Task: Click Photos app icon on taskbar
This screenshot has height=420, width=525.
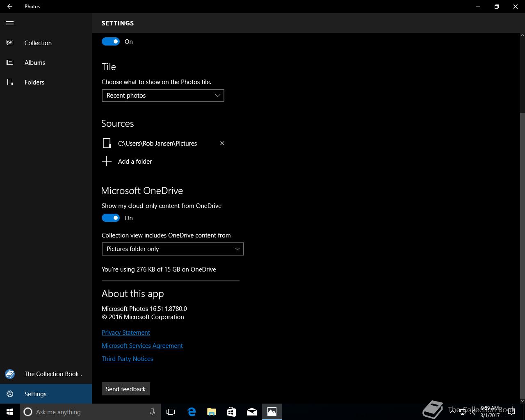Action: (272, 412)
